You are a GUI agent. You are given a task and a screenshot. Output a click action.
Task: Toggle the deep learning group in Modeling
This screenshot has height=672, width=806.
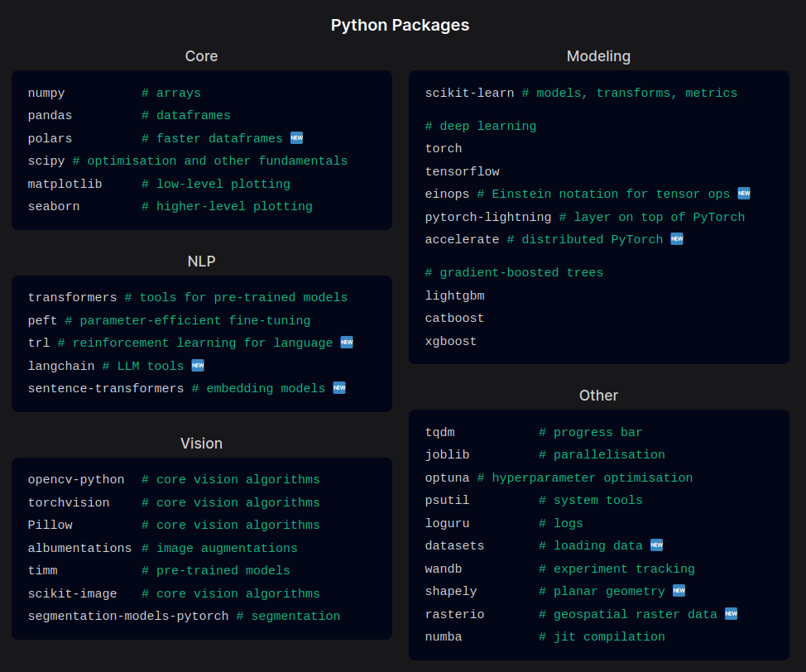click(481, 125)
